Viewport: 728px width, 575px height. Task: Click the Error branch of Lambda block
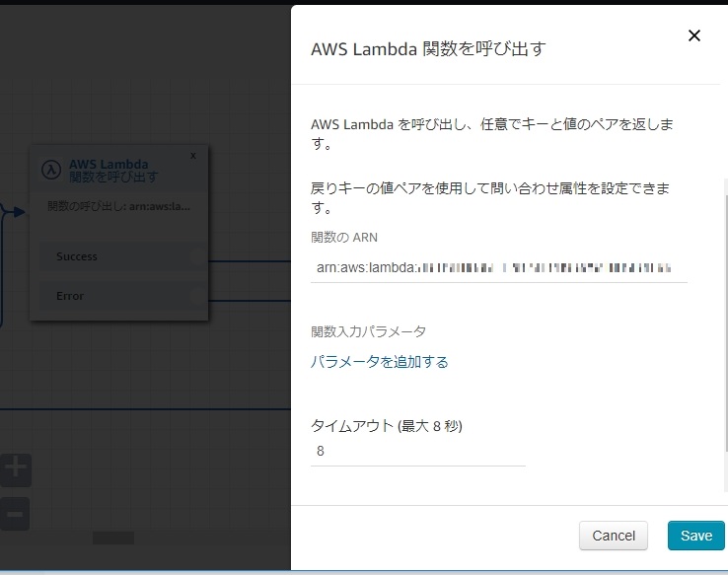coord(123,296)
